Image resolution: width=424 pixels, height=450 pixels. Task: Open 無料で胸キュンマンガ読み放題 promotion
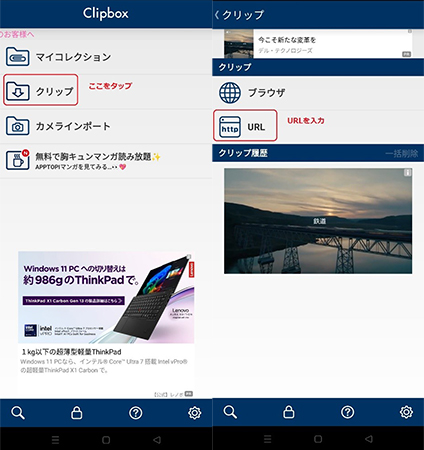(x=98, y=156)
